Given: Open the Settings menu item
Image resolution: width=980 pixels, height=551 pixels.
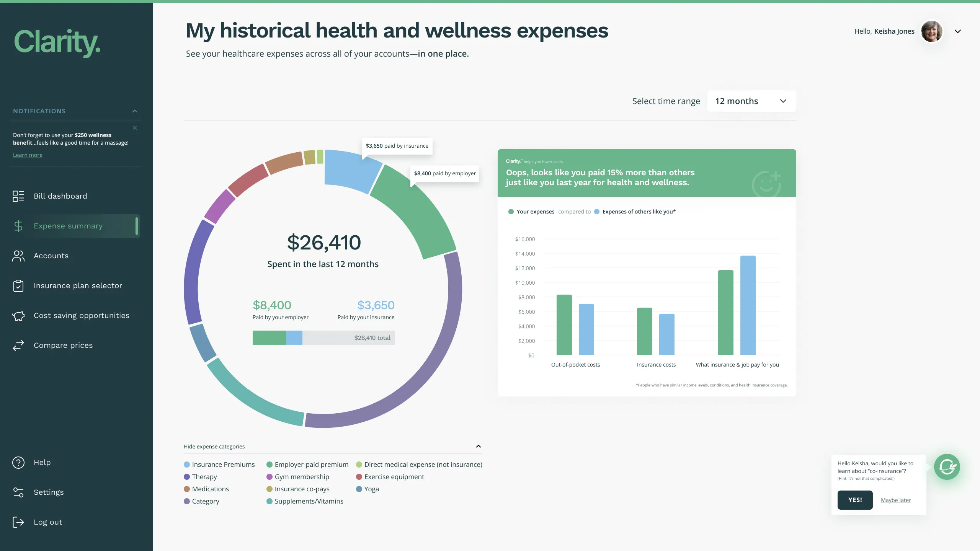Looking at the screenshot, I should pyautogui.click(x=49, y=492).
